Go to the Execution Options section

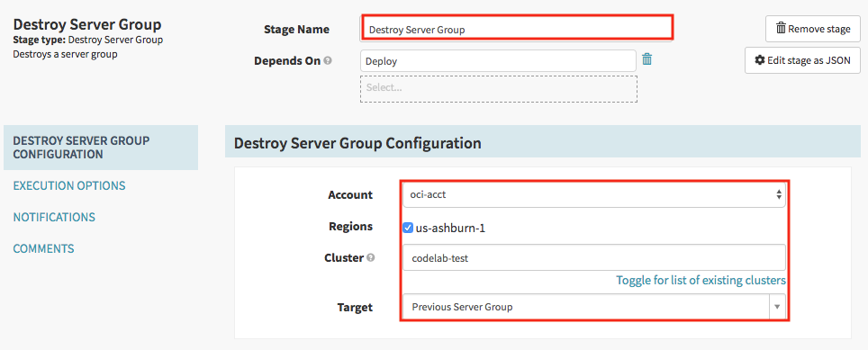[x=69, y=185]
